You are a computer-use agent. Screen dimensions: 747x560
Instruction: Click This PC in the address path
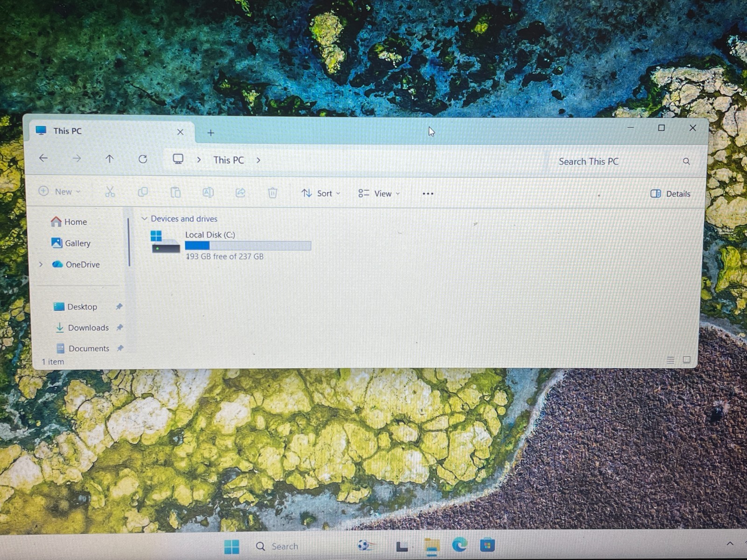(229, 160)
